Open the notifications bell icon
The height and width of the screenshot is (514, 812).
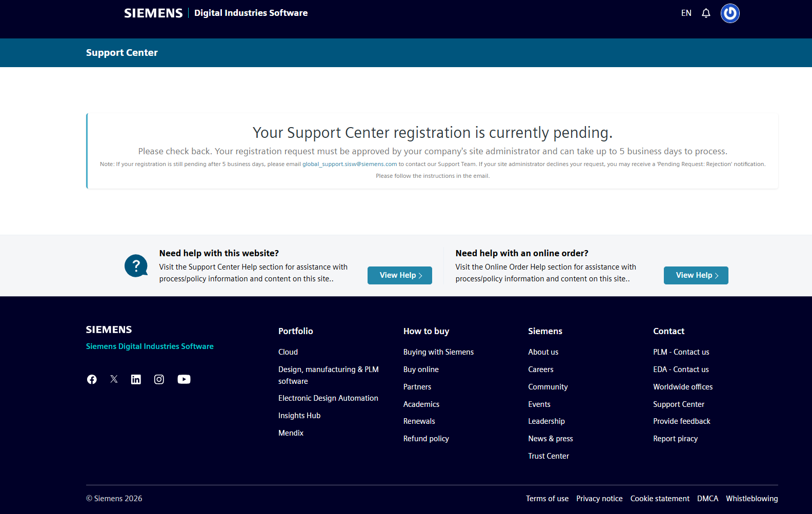(x=706, y=13)
